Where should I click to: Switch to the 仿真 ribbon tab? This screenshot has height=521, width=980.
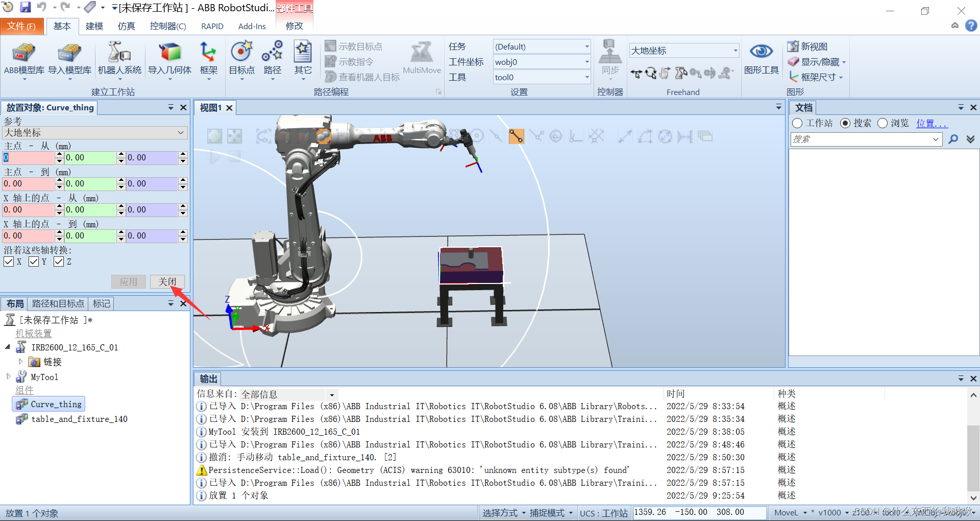(127, 26)
